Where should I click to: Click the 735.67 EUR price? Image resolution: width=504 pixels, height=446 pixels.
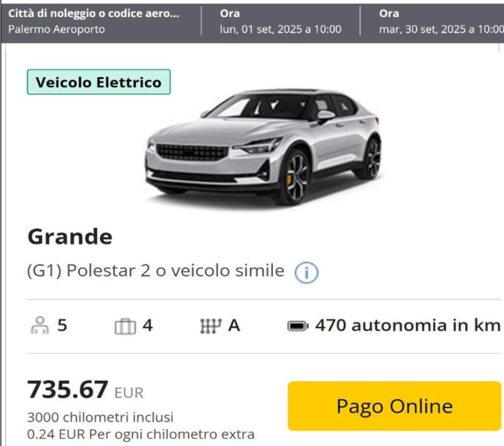(x=85, y=390)
